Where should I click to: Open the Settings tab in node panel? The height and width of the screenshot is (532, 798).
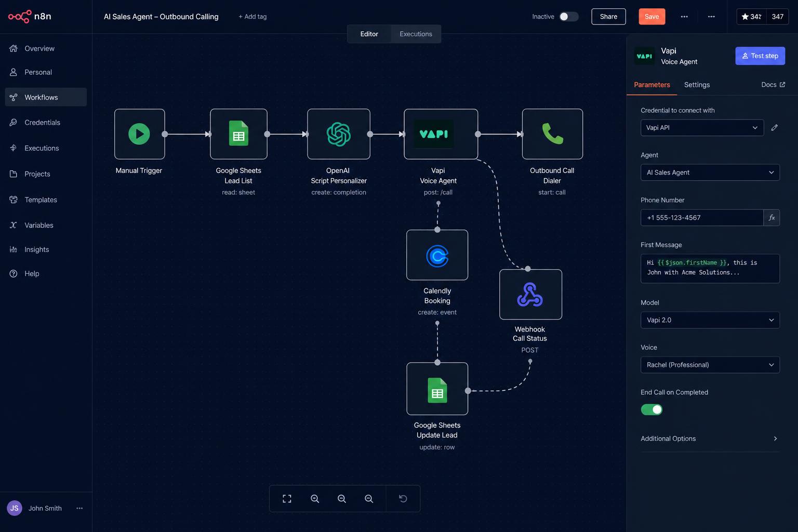[697, 85]
